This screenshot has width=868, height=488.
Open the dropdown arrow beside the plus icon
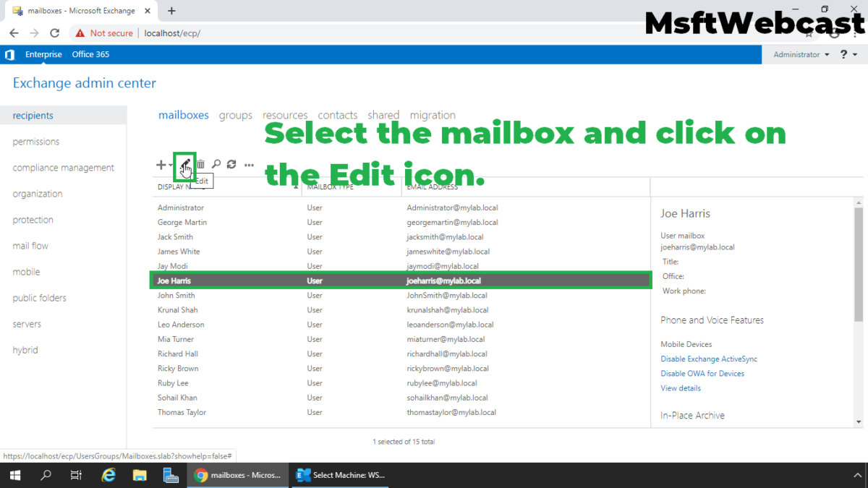[169, 165]
